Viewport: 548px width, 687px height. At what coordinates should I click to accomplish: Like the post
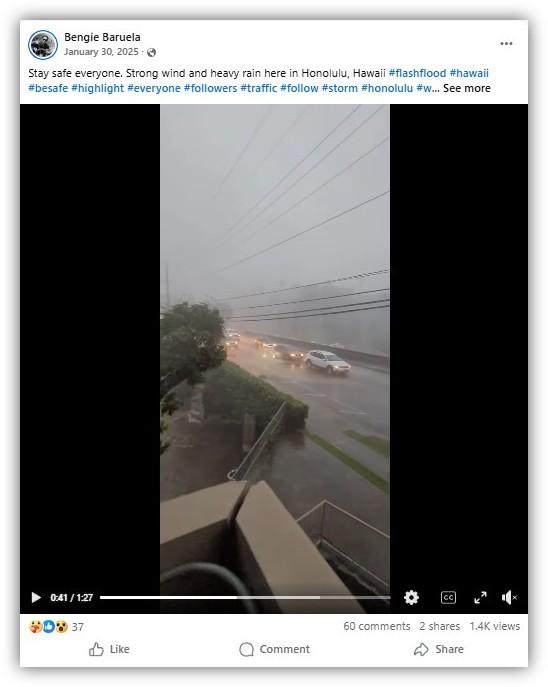(x=109, y=649)
